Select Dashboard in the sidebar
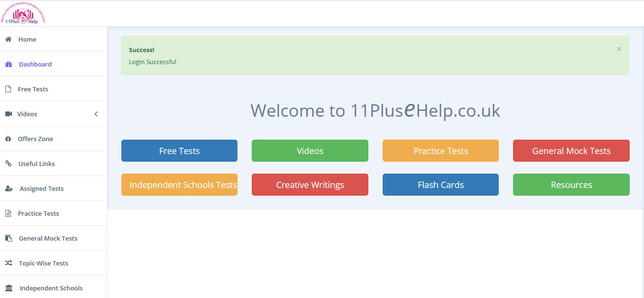 pos(54,64)
